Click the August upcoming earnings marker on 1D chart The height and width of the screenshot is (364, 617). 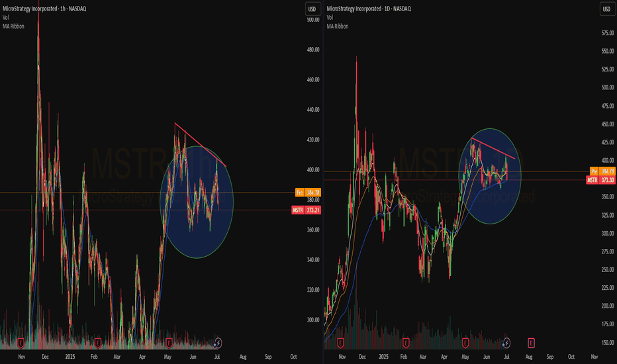(x=531, y=343)
